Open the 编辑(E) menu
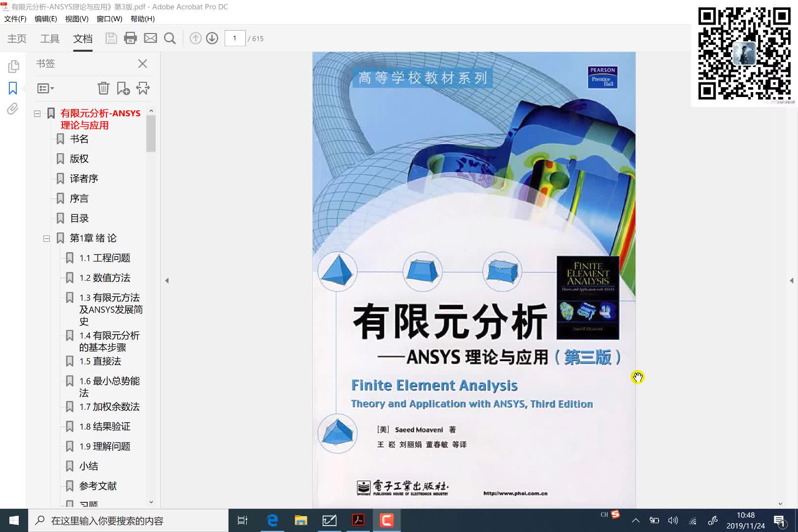Image resolution: width=798 pixels, height=532 pixels. 46,19
